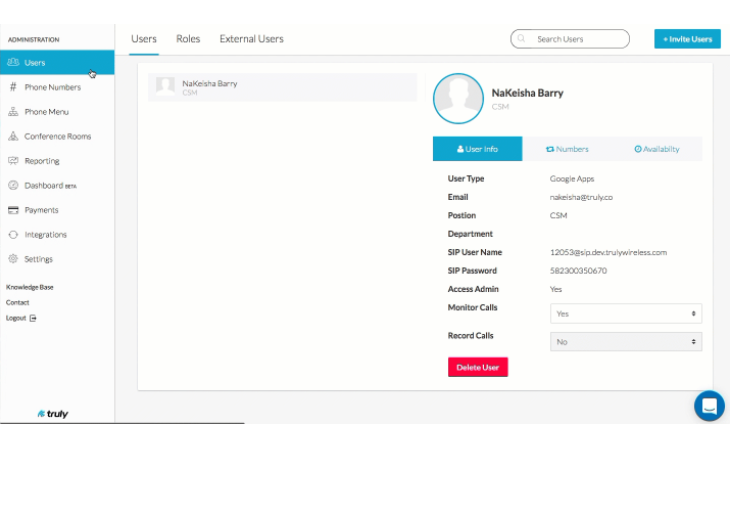Click into the Search Users field
The image size is (733, 516).
coord(570,39)
